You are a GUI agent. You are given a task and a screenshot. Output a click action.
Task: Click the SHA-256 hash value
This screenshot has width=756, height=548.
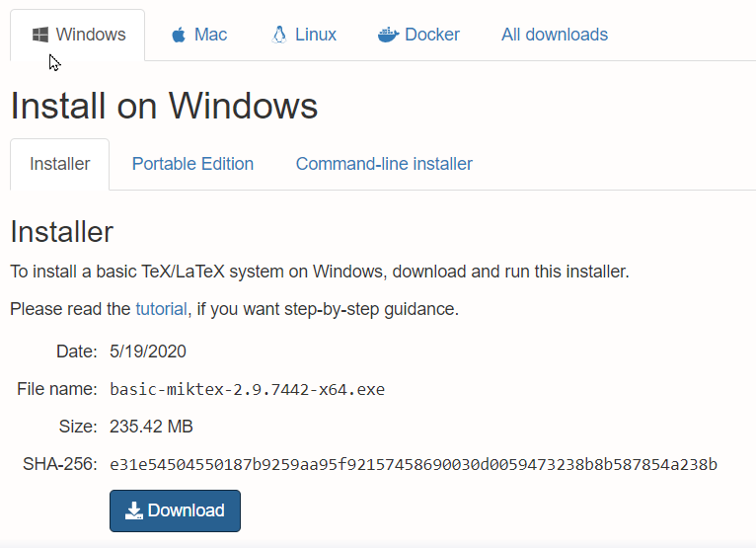[x=414, y=464]
